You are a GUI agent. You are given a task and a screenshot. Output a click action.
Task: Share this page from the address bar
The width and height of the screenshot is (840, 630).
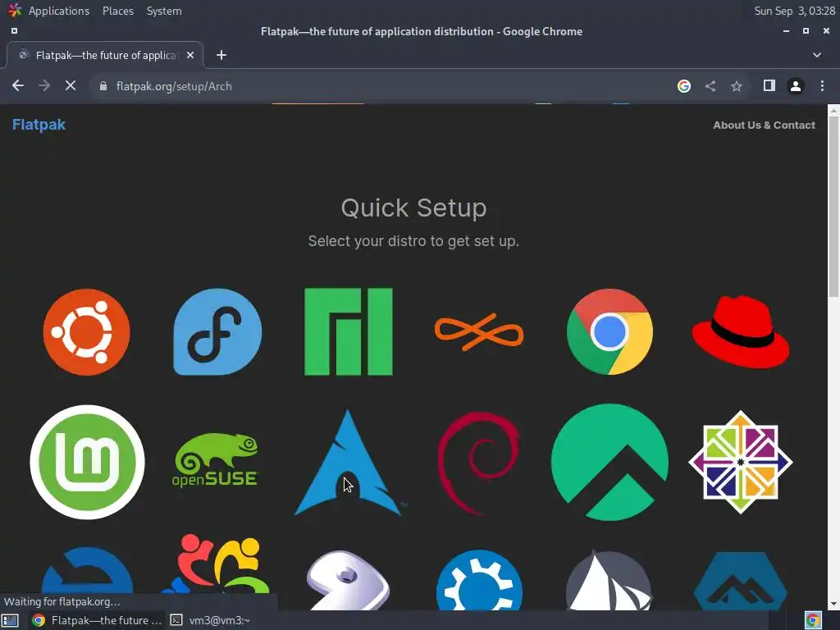click(710, 85)
